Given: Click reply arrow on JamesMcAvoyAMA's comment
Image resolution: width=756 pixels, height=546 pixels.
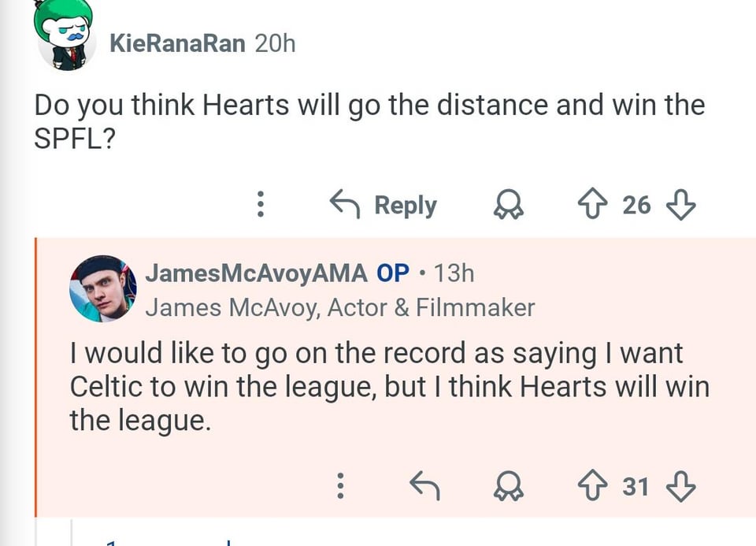Looking at the screenshot, I should pos(425,486).
